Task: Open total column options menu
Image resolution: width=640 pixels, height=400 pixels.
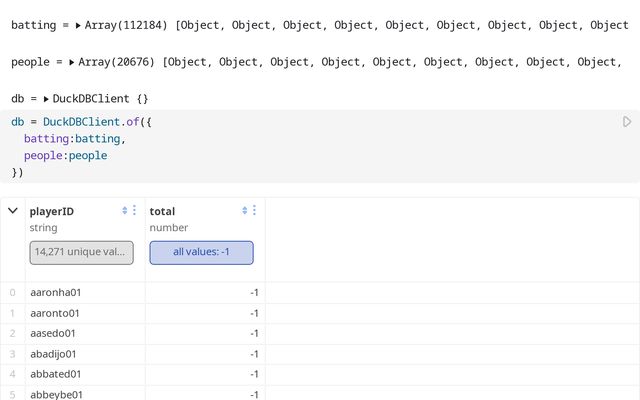Action: 254,210
